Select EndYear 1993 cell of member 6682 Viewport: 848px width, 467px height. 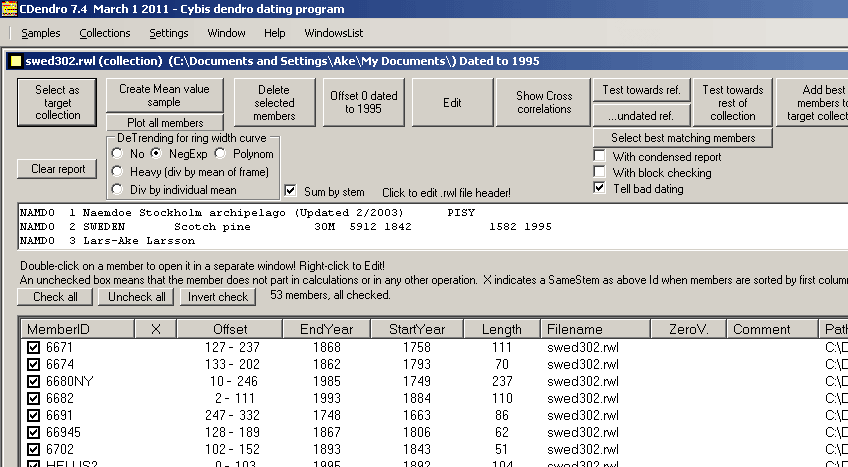(327, 398)
